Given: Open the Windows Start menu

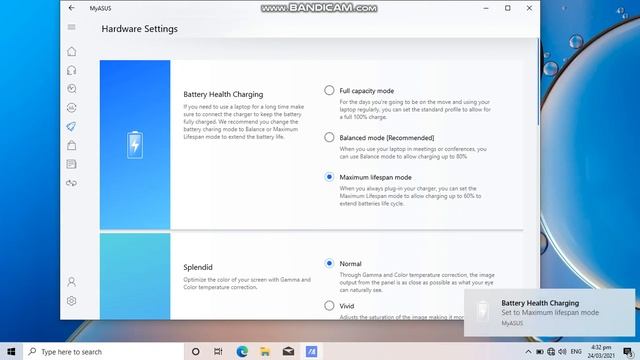Looking at the screenshot, I should (11, 351).
